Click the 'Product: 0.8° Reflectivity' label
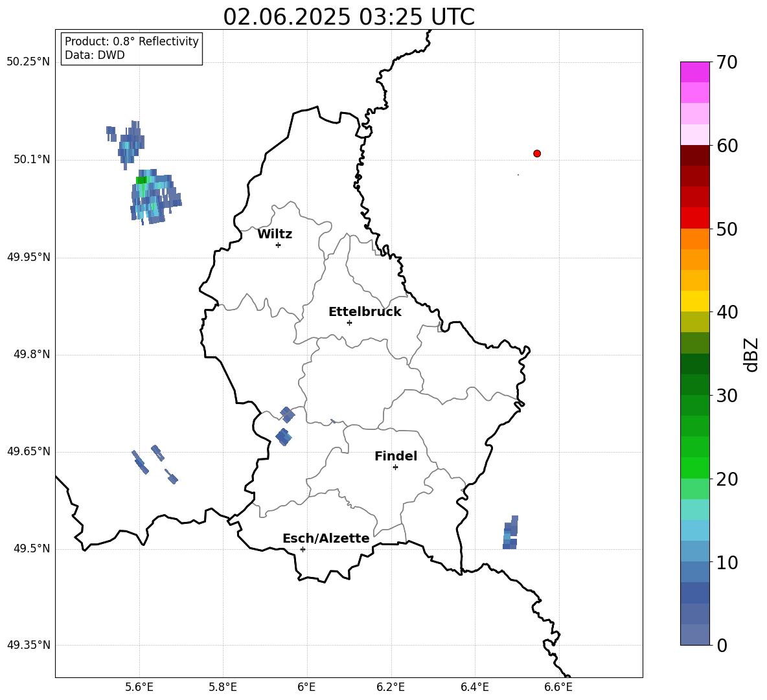The image size is (767, 700). (x=132, y=41)
